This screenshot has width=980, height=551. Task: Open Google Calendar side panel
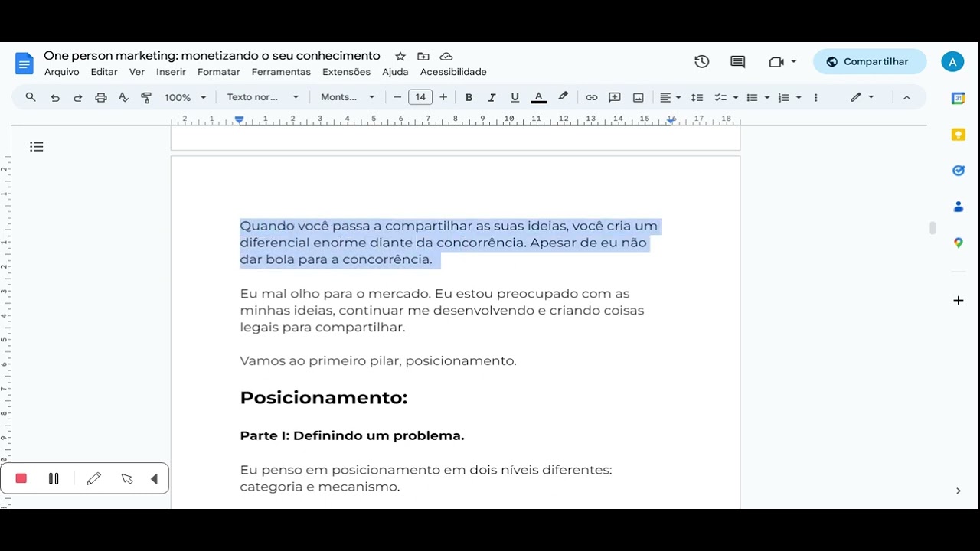coord(958,98)
